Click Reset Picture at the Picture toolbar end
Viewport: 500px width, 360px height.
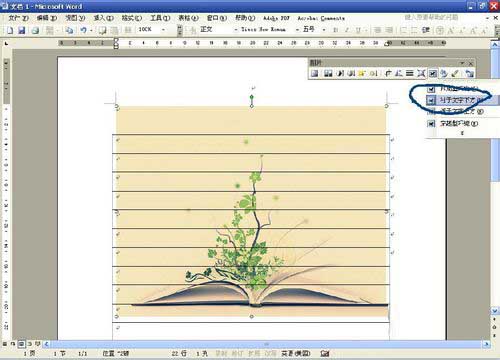470,73
